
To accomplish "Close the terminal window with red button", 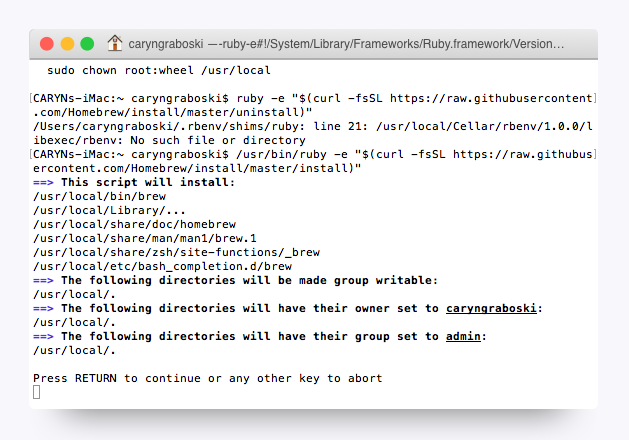I will 47,44.
